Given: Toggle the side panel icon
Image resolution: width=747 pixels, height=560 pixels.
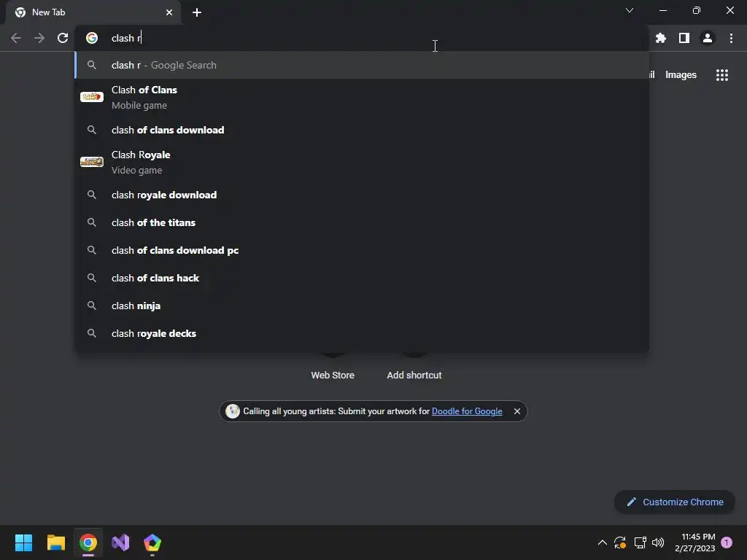Looking at the screenshot, I should 684,38.
